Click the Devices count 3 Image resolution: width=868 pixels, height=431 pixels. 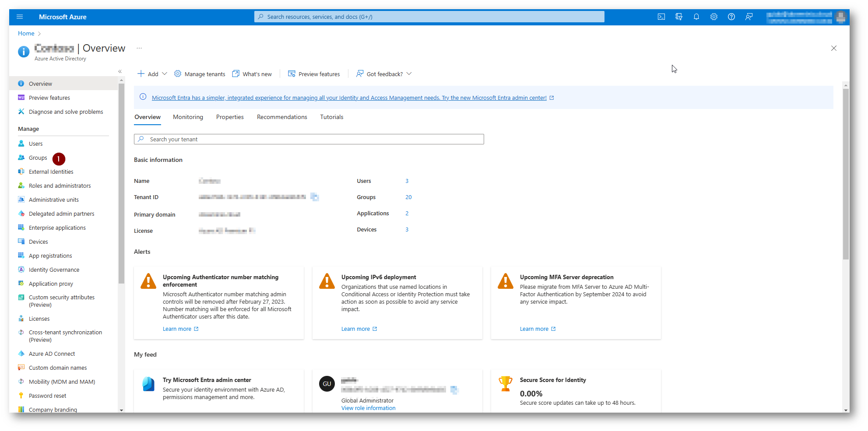[x=407, y=229]
